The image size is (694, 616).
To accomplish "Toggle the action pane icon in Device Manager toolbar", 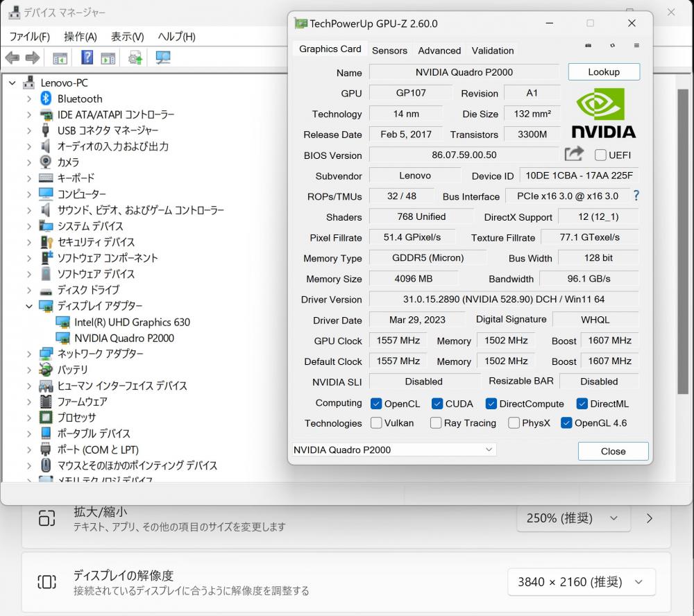I will click(108, 58).
